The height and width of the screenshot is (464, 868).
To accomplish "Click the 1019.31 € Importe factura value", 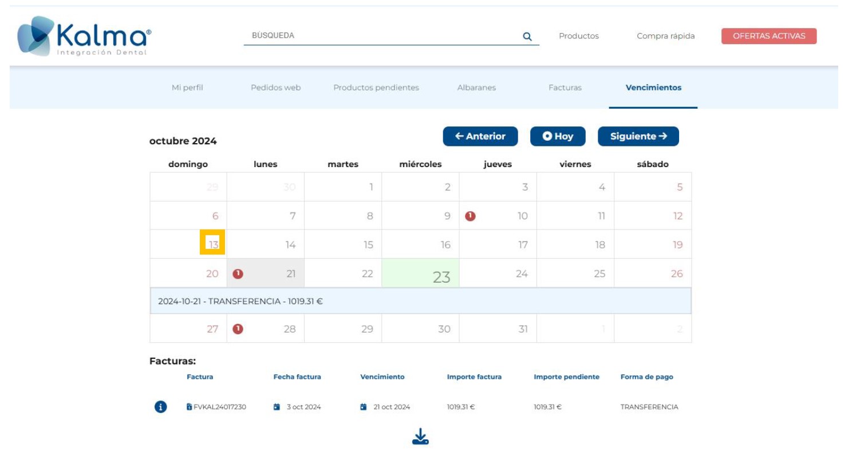I will click(461, 407).
